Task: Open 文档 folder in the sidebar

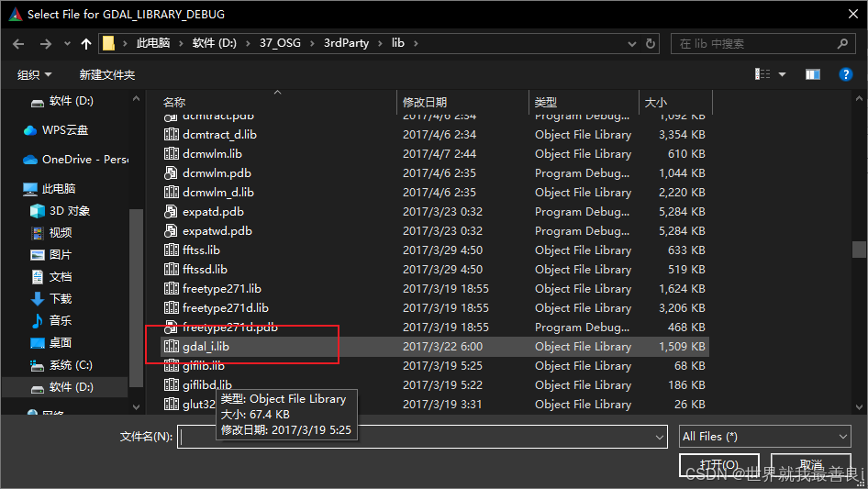Action: click(x=51, y=277)
